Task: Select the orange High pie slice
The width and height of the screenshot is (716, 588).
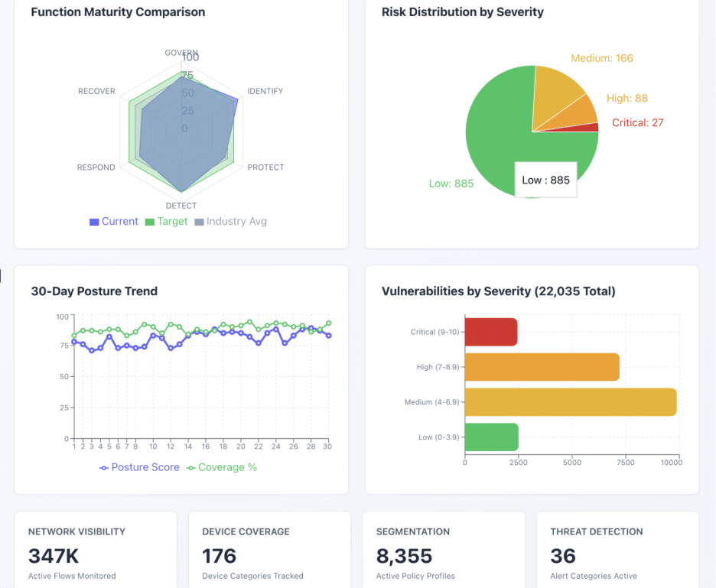Action: 583,115
